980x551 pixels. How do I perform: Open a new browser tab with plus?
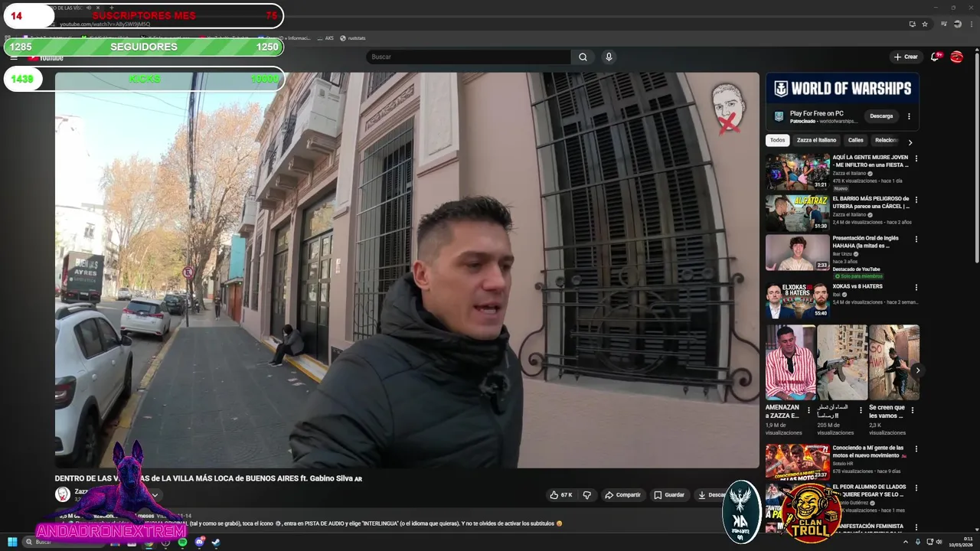click(112, 8)
